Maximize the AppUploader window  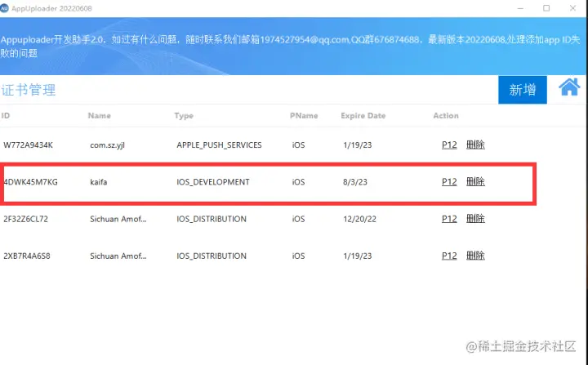546,8
